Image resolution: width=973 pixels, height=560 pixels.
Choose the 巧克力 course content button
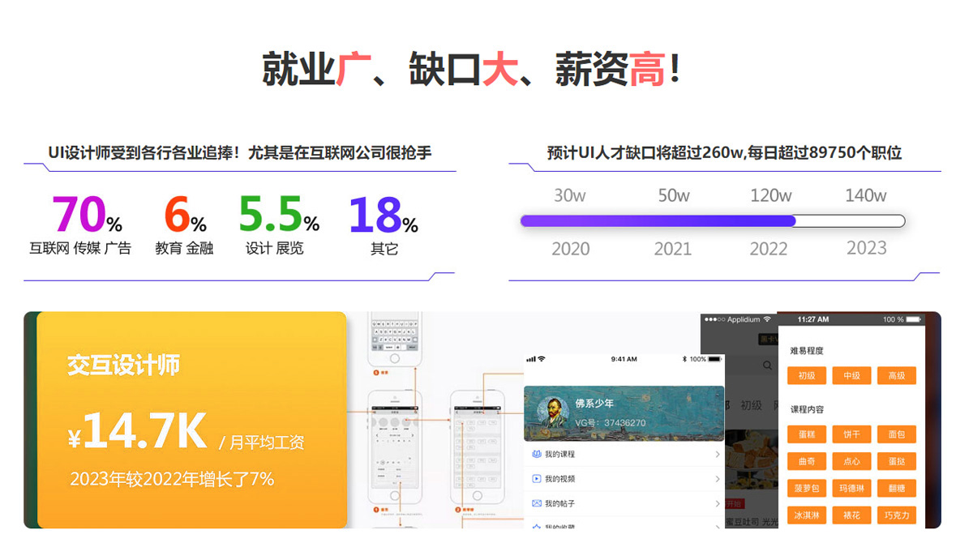click(896, 515)
